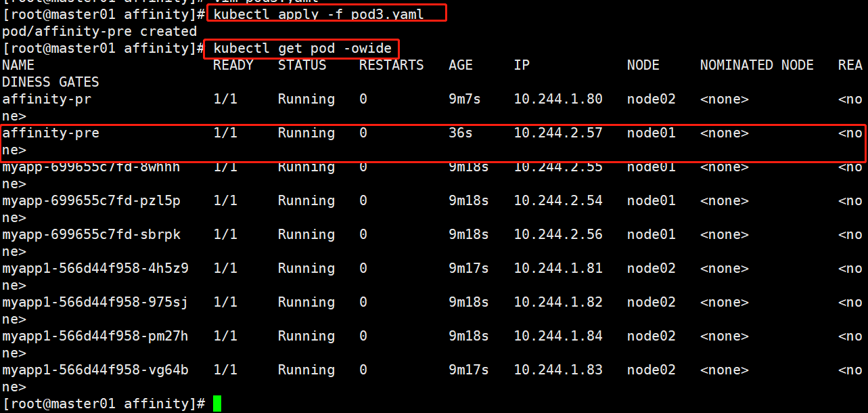Click the last shell prompt '[root@master01 affinity]#'

[x=104, y=404]
